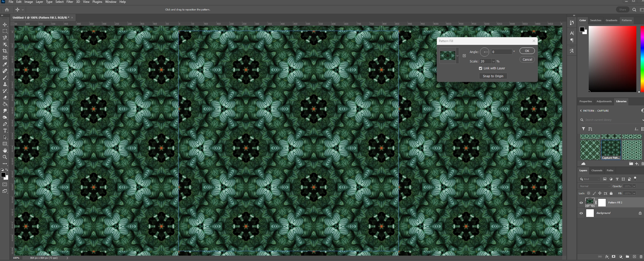Click inside the color picker field
Screen dimensions: 644x261
[x=612, y=59]
